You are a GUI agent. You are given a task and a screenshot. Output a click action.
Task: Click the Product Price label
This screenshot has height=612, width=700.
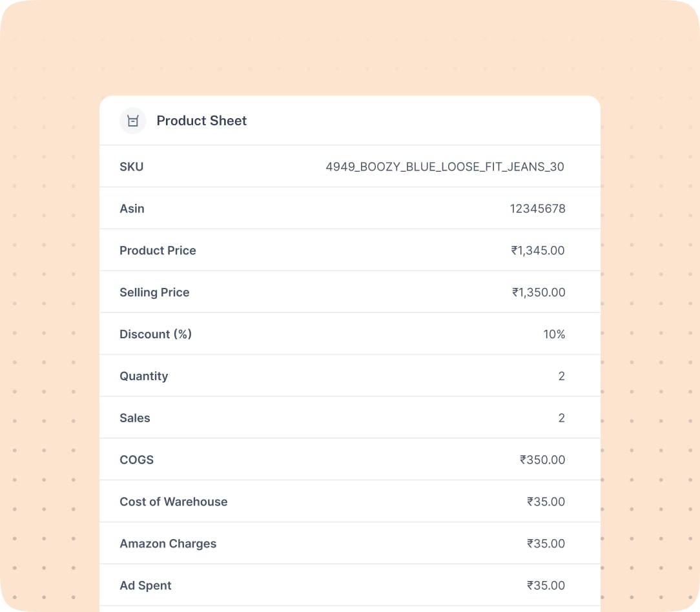158,250
